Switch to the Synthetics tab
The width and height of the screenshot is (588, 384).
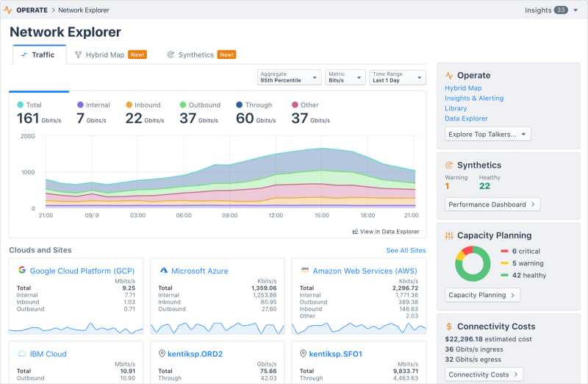(201, 54)
